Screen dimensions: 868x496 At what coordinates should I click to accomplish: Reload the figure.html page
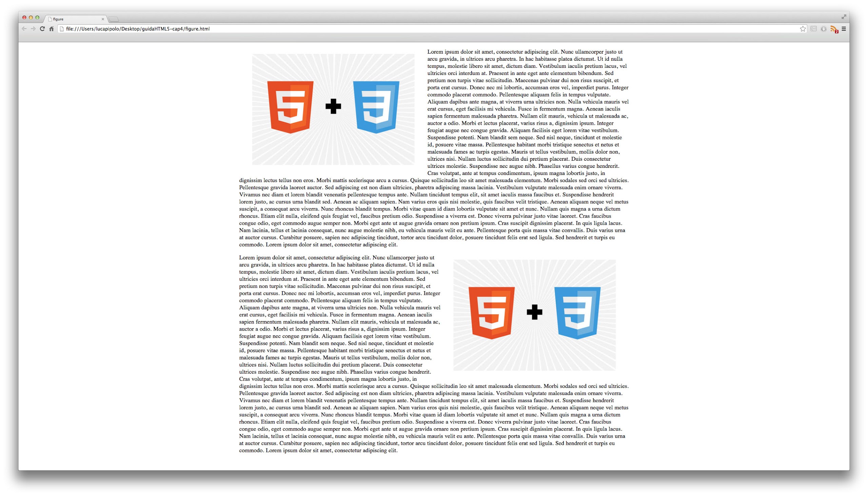point(42,29)
